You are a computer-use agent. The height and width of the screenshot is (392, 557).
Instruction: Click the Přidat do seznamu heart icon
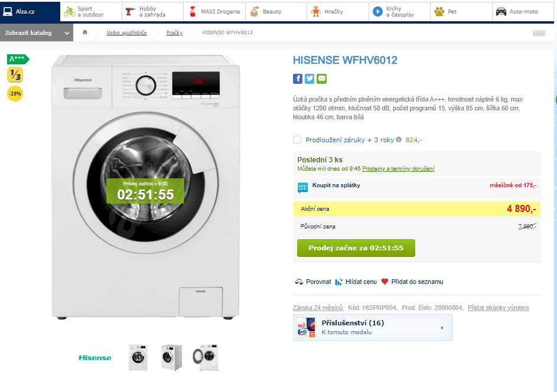pyautogui.click(x=385, y=282)
